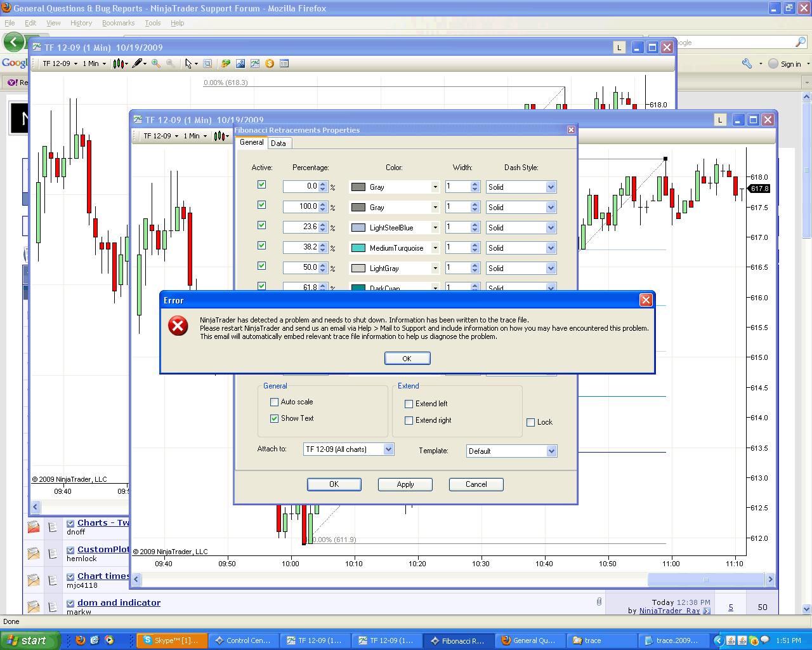Click the zoom out magnifier in rear chart
This screenshot has width=812, height=650.
point(171,63)
